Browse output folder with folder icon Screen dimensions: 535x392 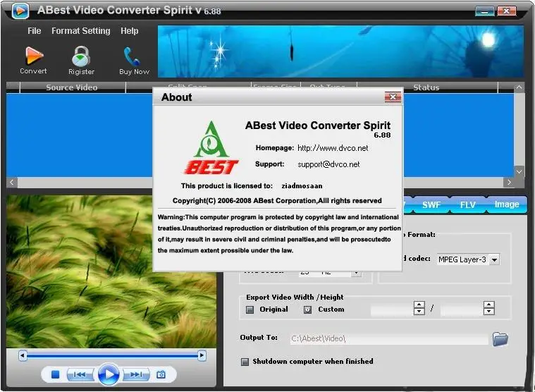[x=500, y=339]
